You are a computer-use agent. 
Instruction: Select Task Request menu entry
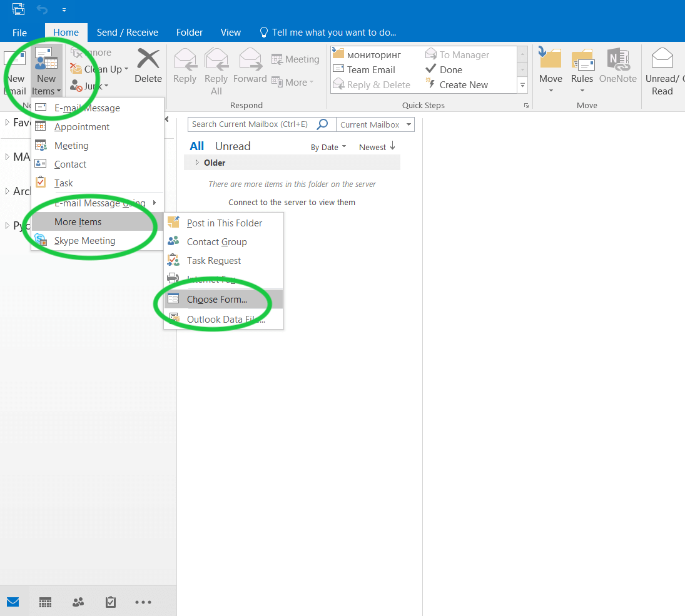pos(224,261)
